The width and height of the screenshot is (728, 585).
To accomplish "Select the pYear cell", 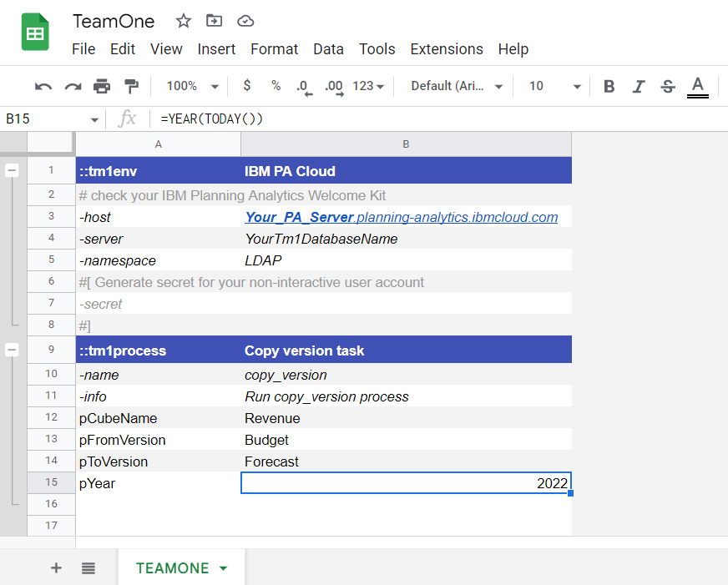I will tap(159, 483).
